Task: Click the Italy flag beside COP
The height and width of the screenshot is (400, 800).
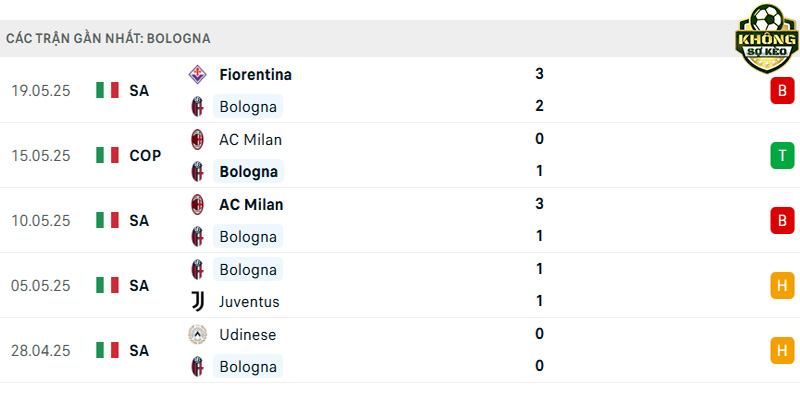Action: coord(107,155)
